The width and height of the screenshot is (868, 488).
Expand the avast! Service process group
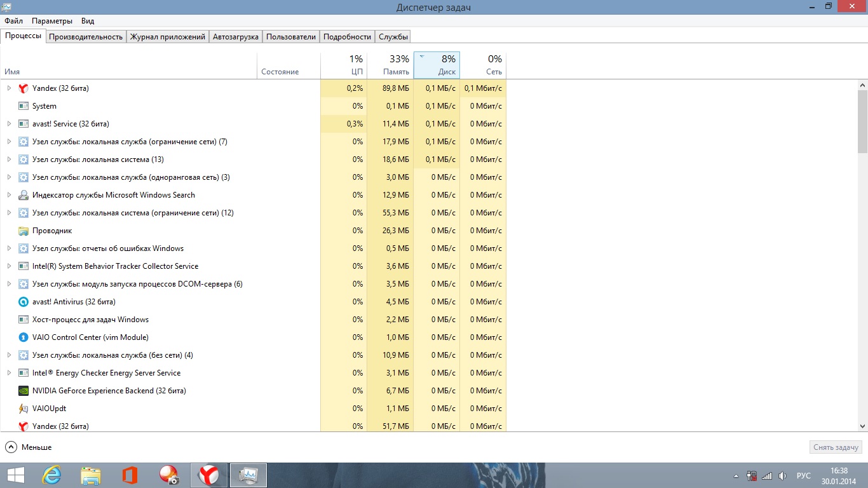coord(9,124)
